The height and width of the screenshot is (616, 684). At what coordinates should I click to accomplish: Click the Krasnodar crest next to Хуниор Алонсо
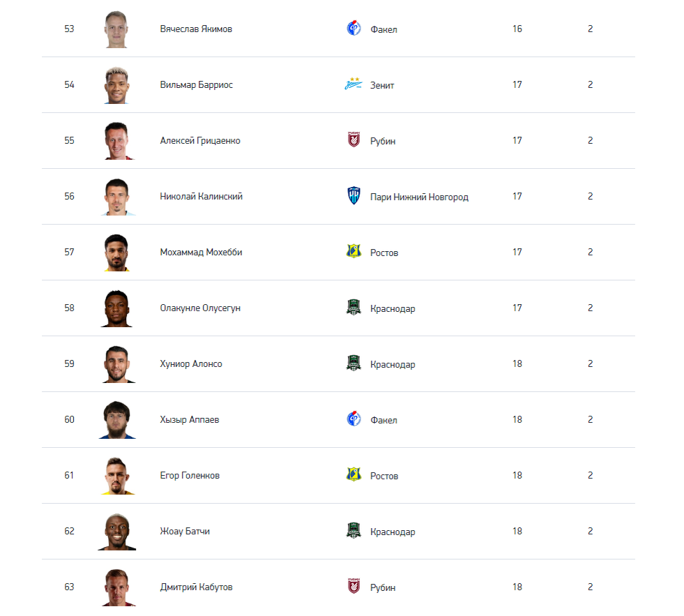354,363
